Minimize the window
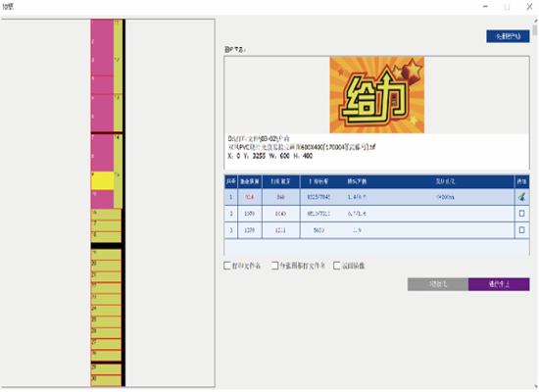Image resolution: width=539 pixels, height=392 pixels. 485,7
